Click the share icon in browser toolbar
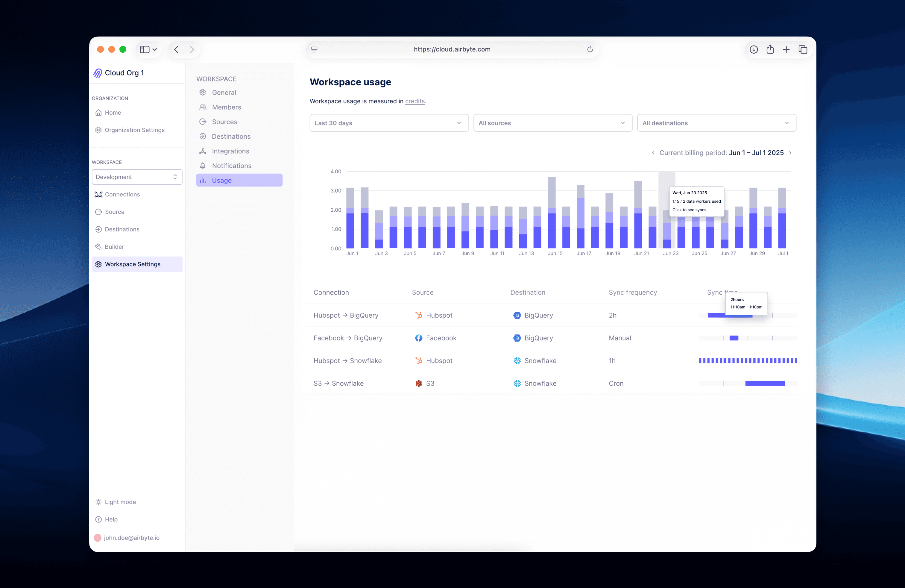 [x=770, y=49]
